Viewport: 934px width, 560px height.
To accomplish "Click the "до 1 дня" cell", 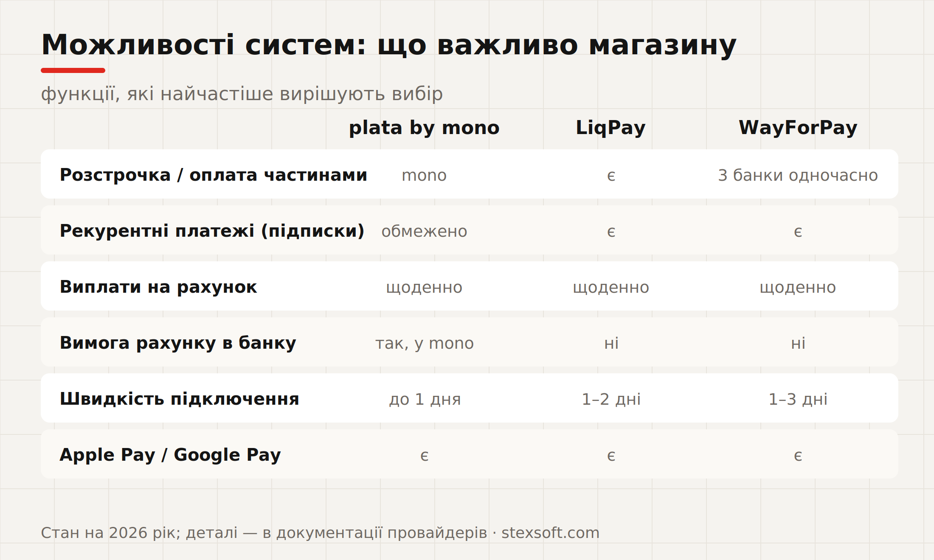I will coord(425,399).
